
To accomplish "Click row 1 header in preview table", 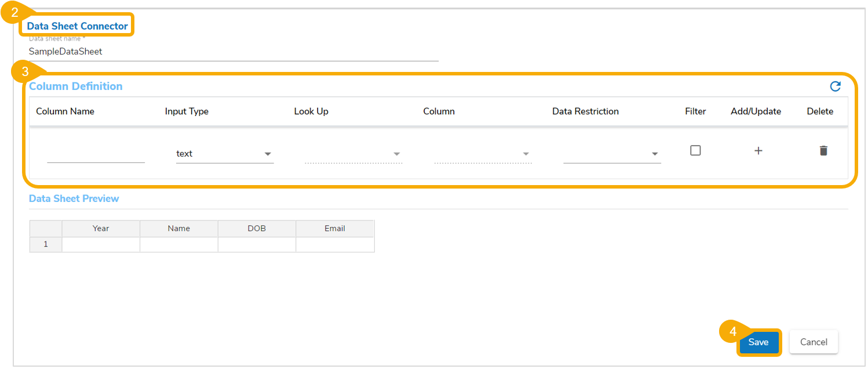I will 46,244.
